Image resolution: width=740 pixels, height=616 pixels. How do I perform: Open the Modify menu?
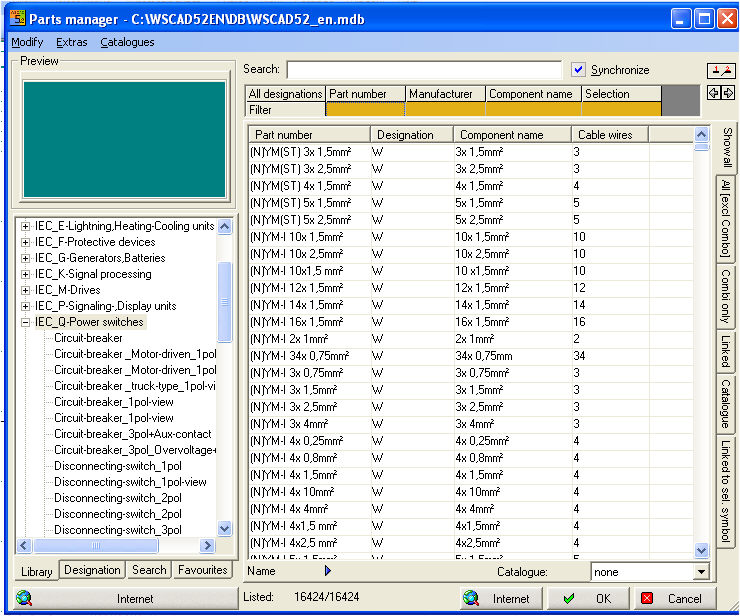27,42
